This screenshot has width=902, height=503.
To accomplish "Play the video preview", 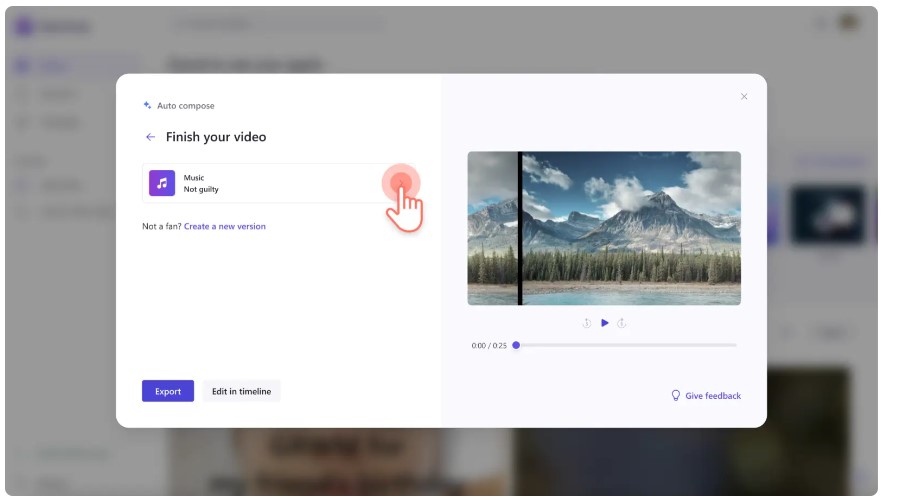I will pos(605,323).
